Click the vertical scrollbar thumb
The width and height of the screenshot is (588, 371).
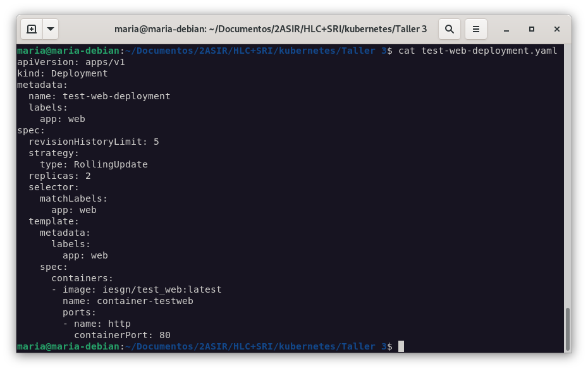point(567,329)
